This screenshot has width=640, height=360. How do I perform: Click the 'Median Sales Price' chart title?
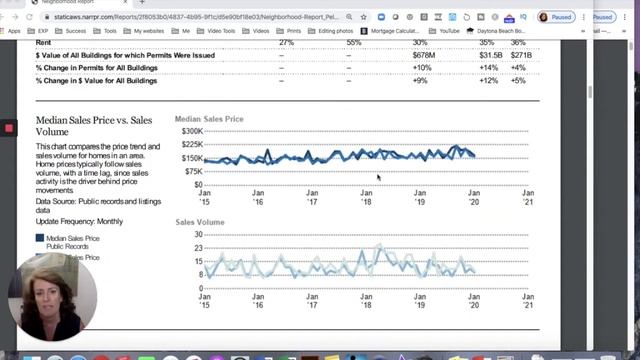pyautogui.click(x=209, y=119)
